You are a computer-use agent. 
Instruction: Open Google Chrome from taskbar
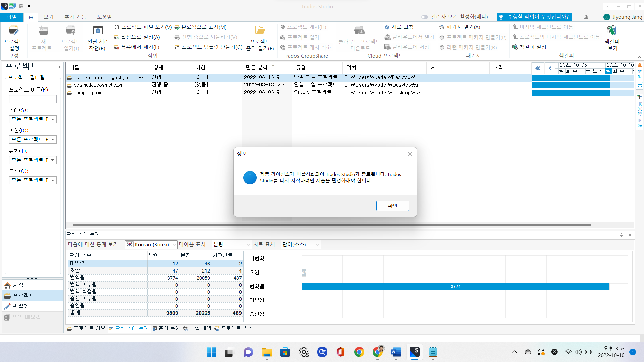click(x=359, y=352)
